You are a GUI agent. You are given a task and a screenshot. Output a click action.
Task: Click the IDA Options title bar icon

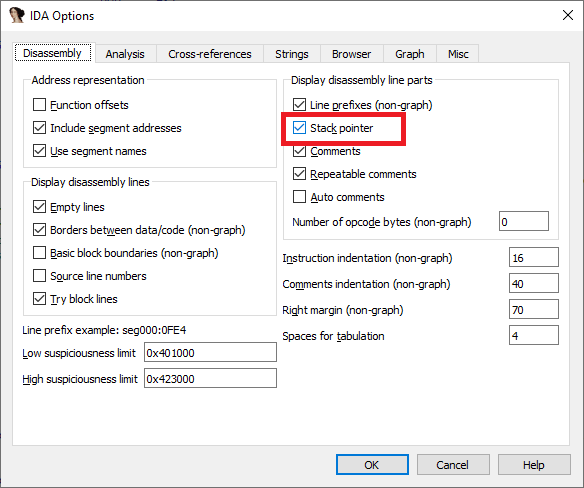click(17, 15)
